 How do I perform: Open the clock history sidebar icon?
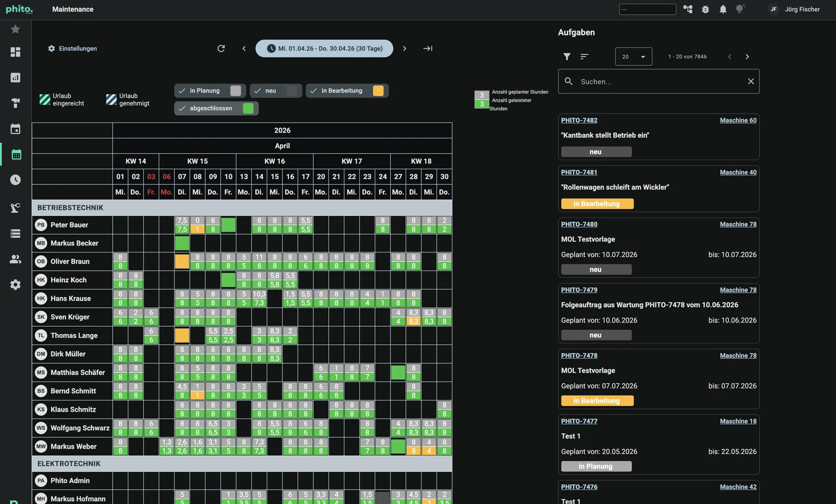pyautogui.click(x=15, y=180)
